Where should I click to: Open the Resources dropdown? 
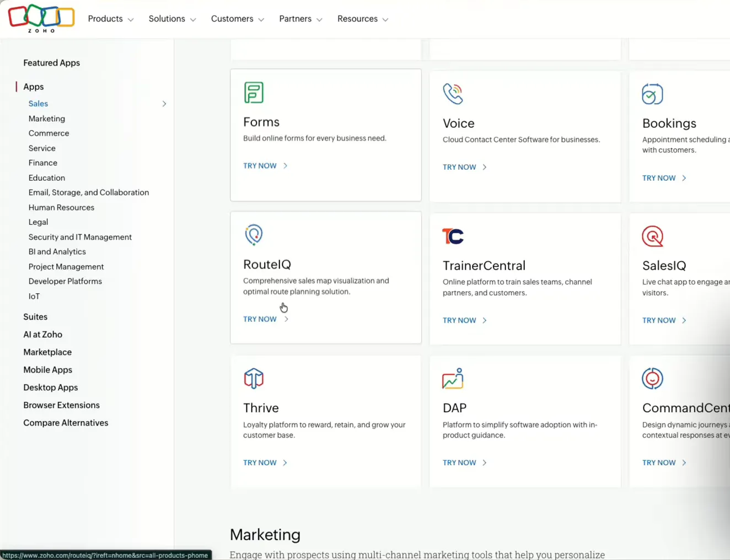(363, 19)
